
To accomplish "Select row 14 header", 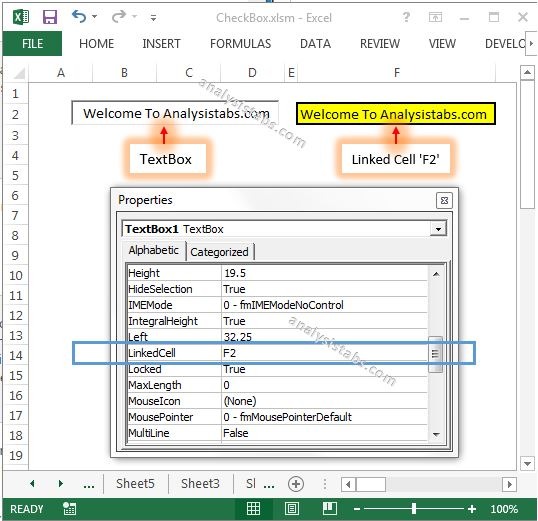I will click(x=15, y=356).
